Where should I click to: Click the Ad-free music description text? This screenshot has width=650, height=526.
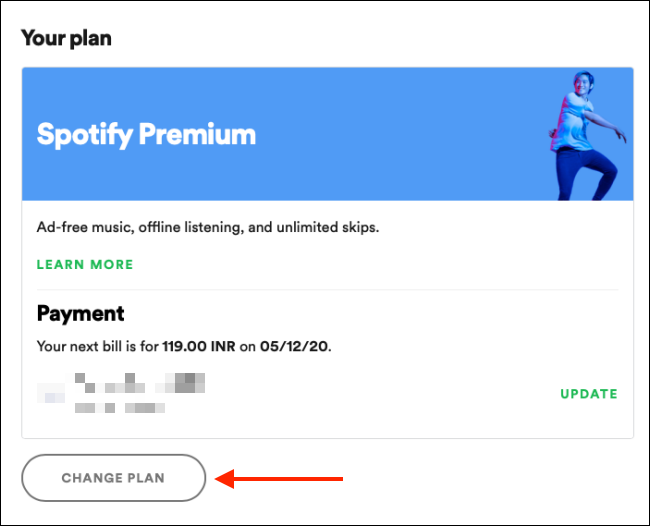208,227
